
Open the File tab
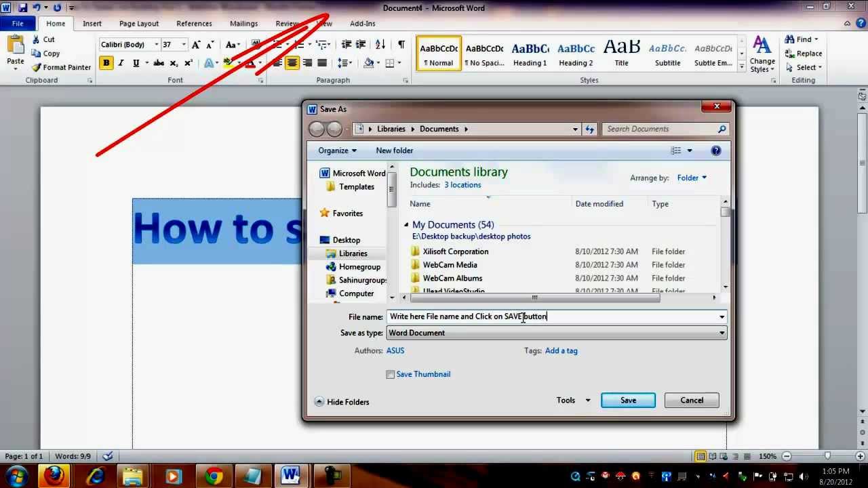18,24
